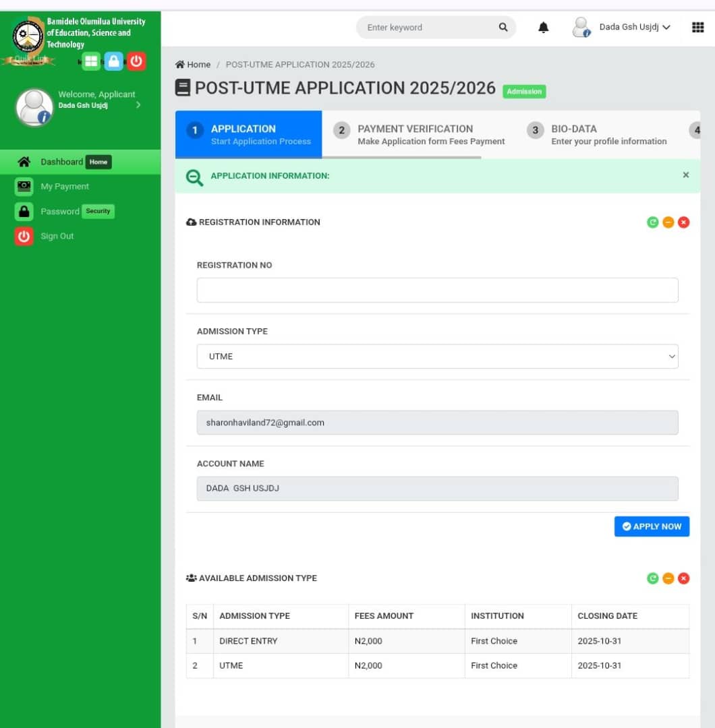715x728 pixels.
Task: Click the POST-UTME APPLICATION 2025/2026 breadcrumb
Action: point(300,65)
